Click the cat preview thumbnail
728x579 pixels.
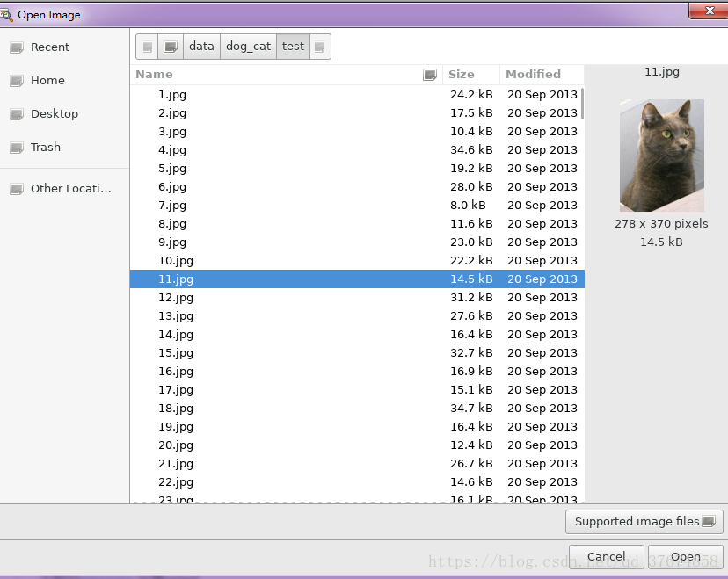661,156
